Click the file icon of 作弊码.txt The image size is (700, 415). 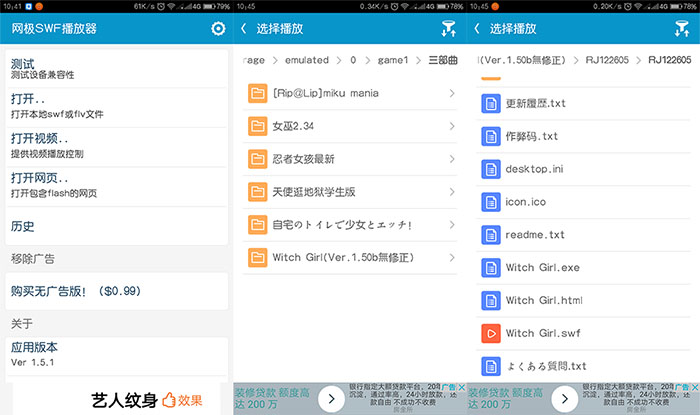coord(491,136)
